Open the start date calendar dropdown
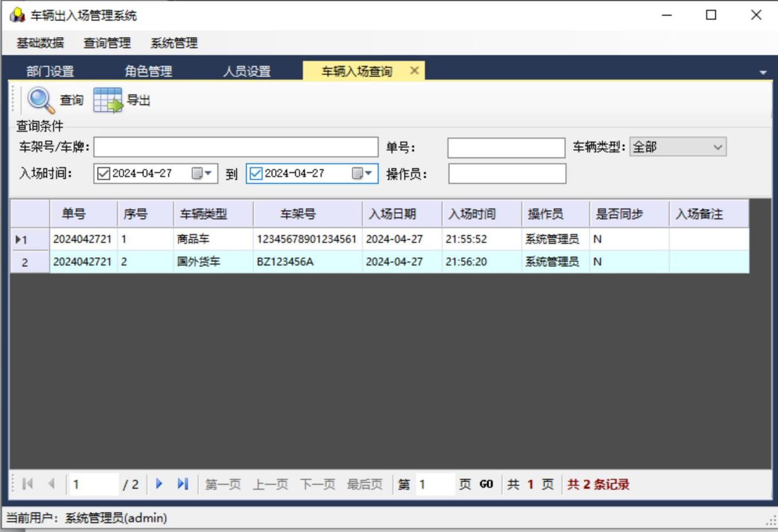This screenshot has width=778, height=532. click(202, 173)
